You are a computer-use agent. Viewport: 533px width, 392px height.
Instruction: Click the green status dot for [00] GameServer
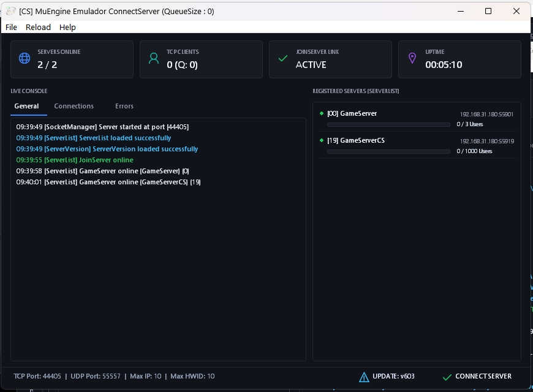click(322, 113)
